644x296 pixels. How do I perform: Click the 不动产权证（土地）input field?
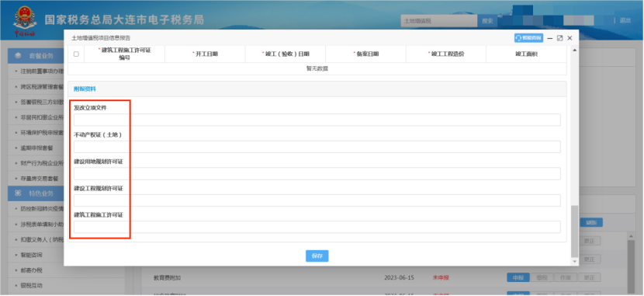click(317, 147)
